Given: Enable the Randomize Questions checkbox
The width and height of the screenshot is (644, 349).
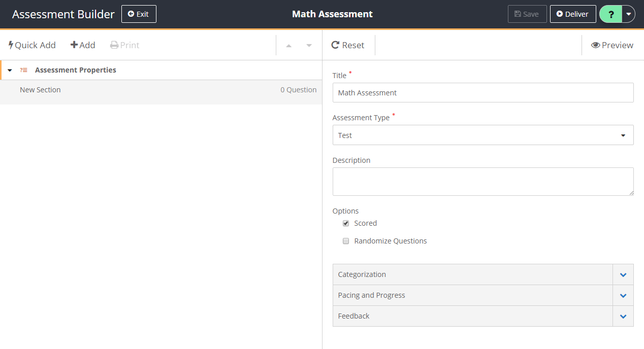Looking at the screenshot, I should [x=346, y=241].
